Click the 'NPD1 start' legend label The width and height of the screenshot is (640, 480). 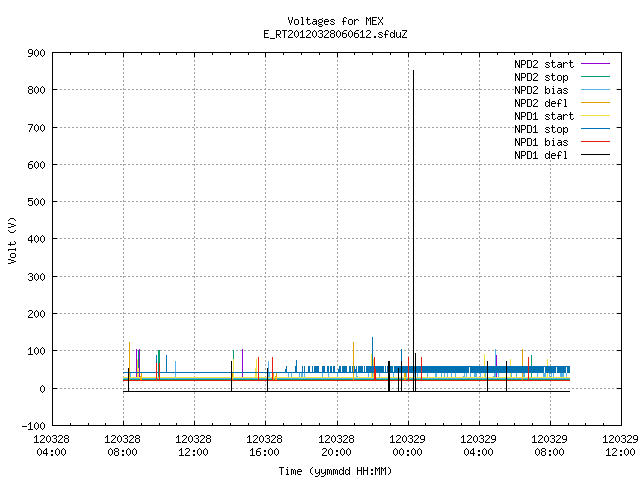[x=544, y=116]
